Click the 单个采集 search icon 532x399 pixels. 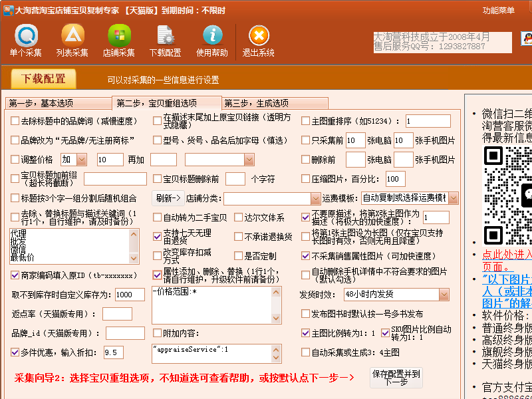coord(26,35)
